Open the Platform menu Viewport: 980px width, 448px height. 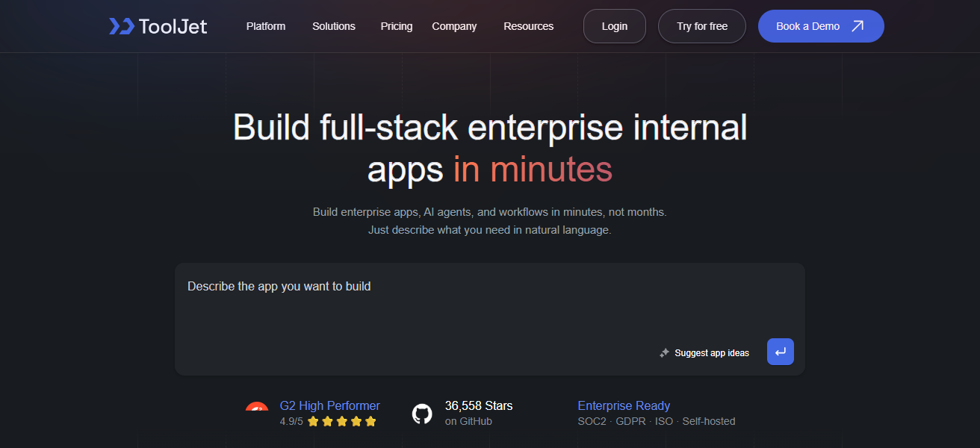point(266,26)
